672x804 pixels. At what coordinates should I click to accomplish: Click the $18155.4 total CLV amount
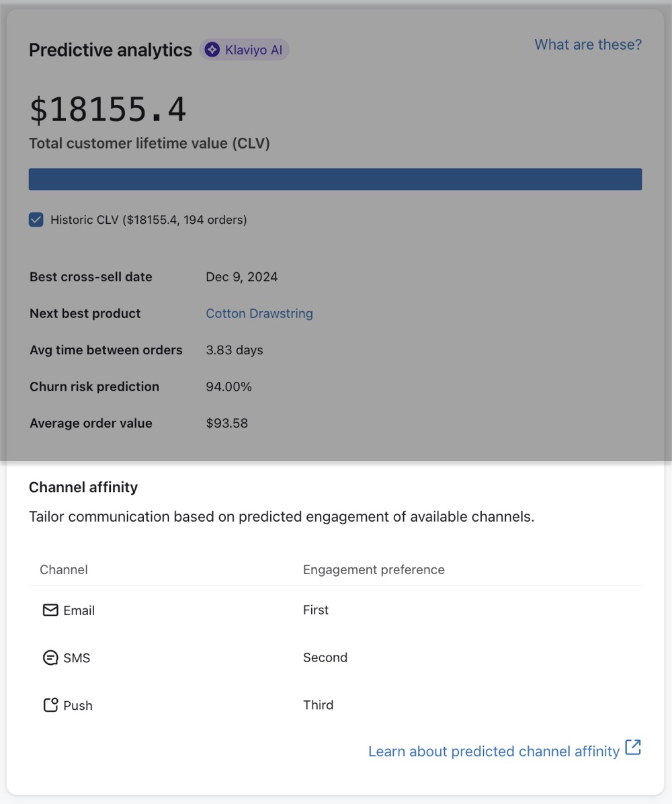(x=108, y=110)
